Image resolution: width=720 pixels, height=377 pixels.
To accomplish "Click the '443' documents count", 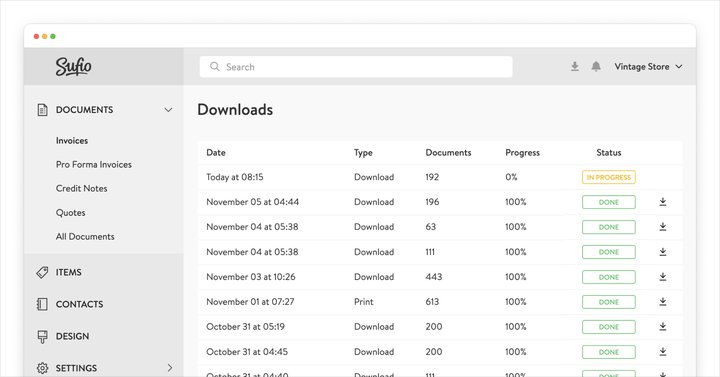I will pyautogui.click(x=433, y=277).
